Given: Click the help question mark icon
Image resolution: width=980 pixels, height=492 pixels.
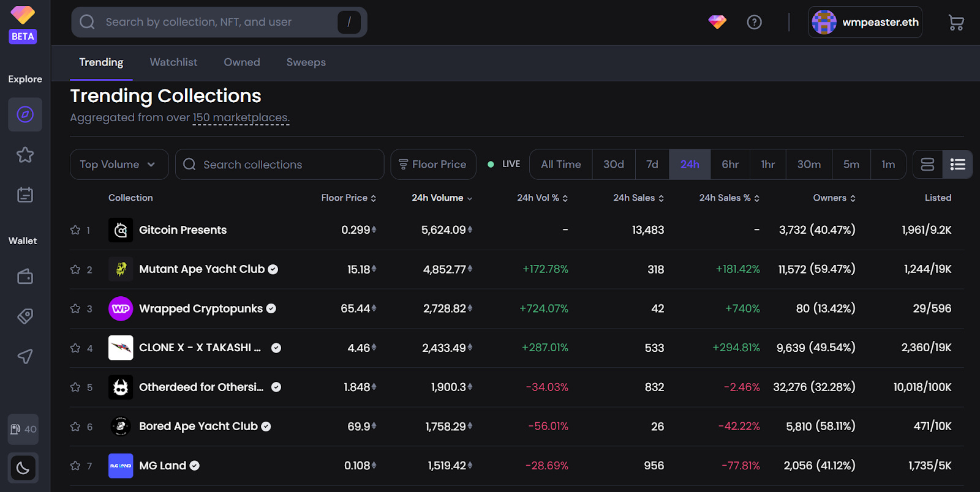Looking at the screenshot, I should click(754, 23).
